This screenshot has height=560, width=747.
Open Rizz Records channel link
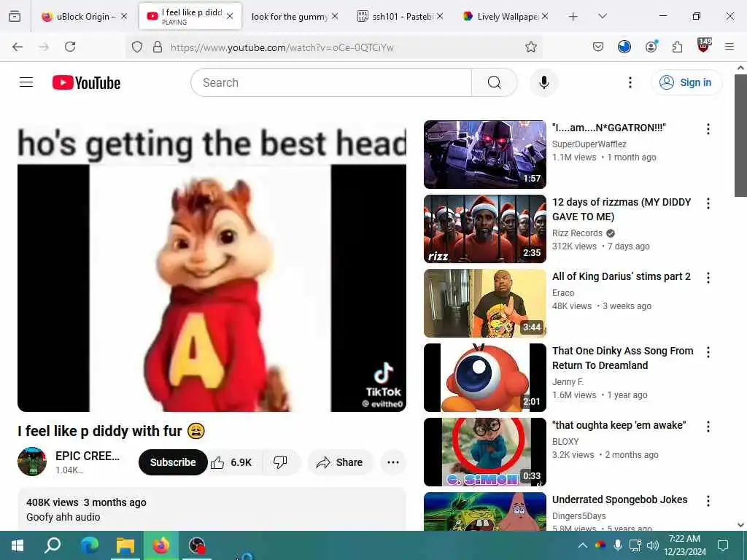click(x=577, y=233)
